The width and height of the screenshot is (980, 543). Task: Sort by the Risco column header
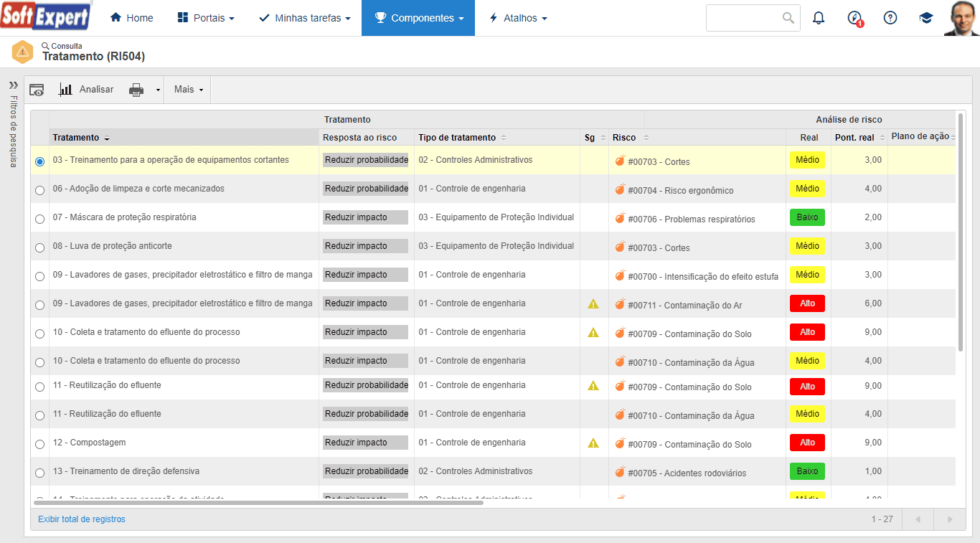(697, 138)
